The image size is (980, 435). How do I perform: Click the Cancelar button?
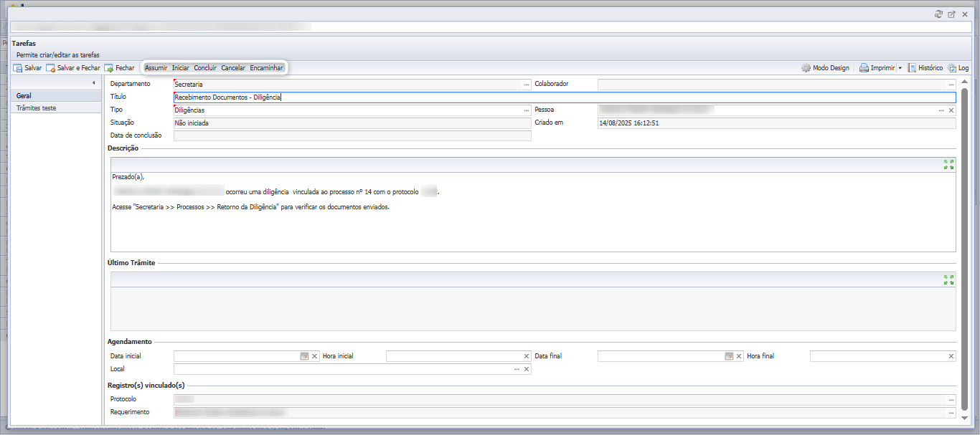pos(233,68)
